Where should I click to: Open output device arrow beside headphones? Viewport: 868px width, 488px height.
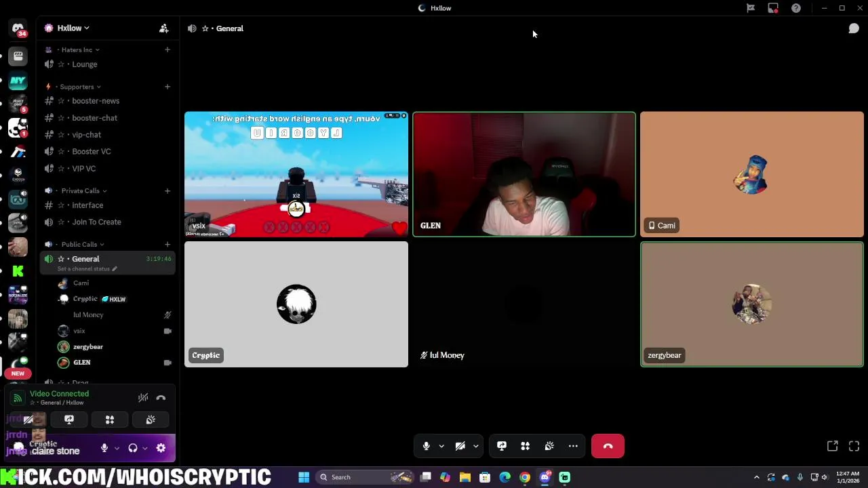(145, 448)
